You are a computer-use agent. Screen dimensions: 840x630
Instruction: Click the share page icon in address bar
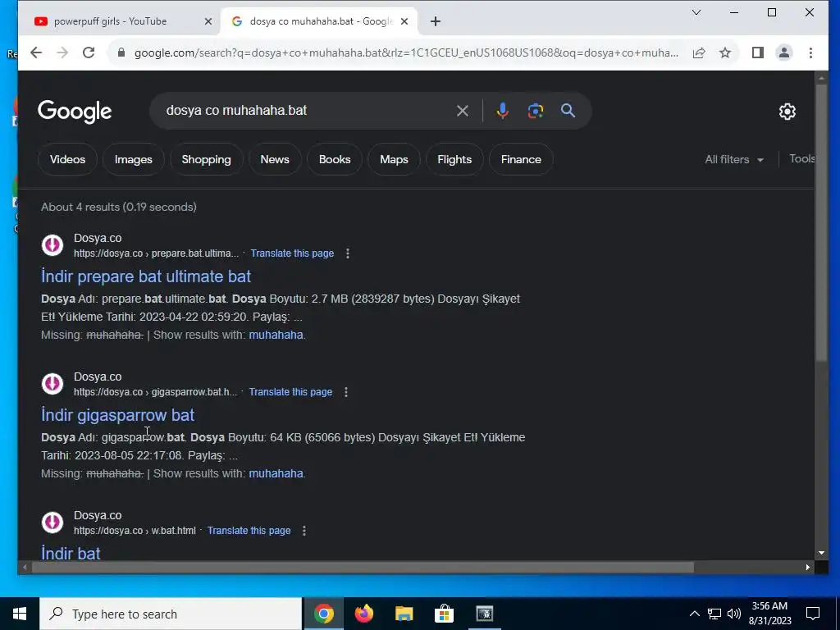click(x=699, y=52)
